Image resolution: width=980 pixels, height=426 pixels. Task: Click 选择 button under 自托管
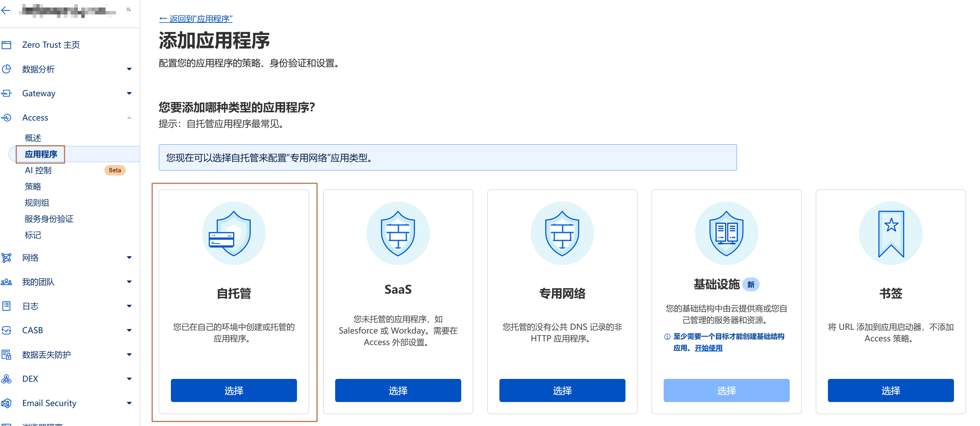click(x=234, y=390)
